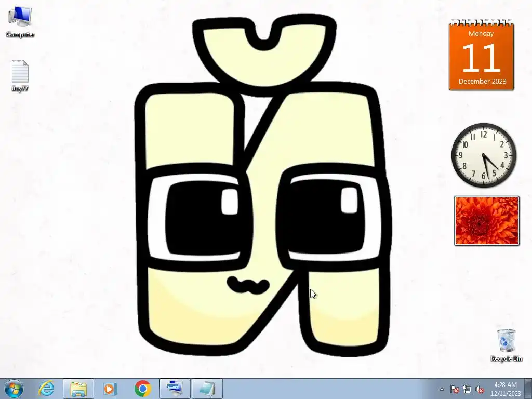Click the Show Desktop strip
The image size is (532, 399).
(x=529, y=389)
